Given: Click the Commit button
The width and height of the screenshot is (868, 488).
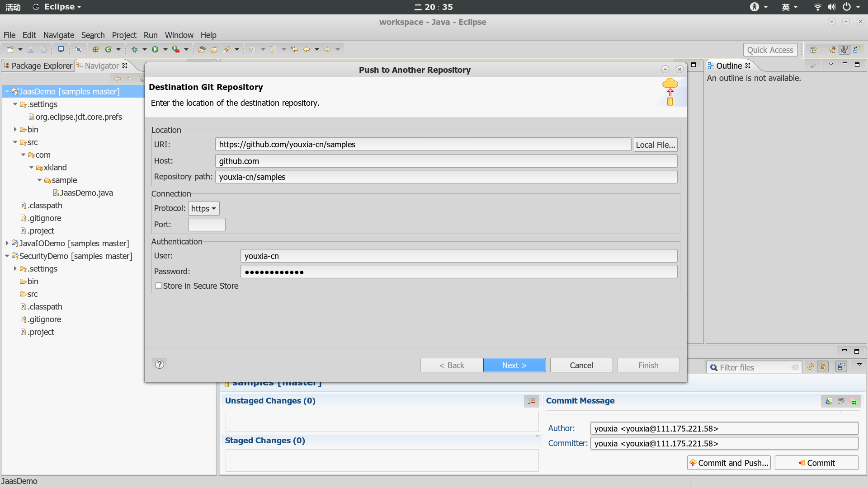Looking at the screenshot, I should click(816, 463).
